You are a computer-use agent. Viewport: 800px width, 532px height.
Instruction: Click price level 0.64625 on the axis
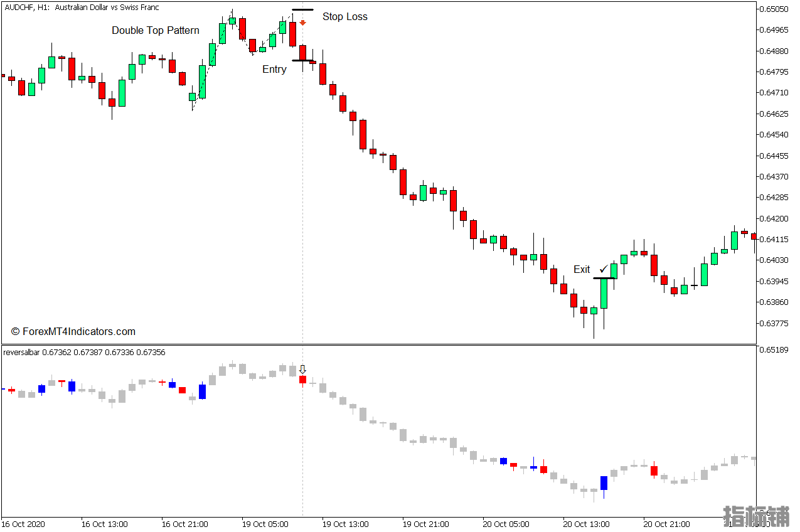774,114
